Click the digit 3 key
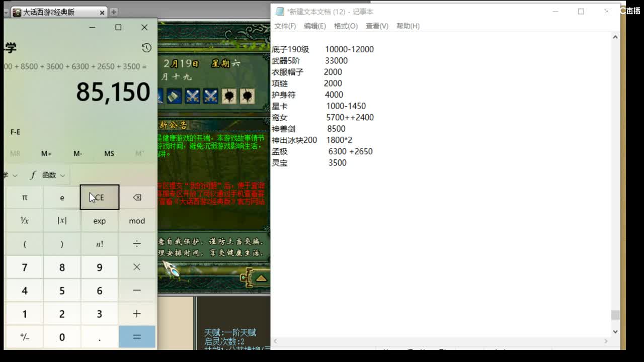 pyautogui.click(x=100, y=313)
